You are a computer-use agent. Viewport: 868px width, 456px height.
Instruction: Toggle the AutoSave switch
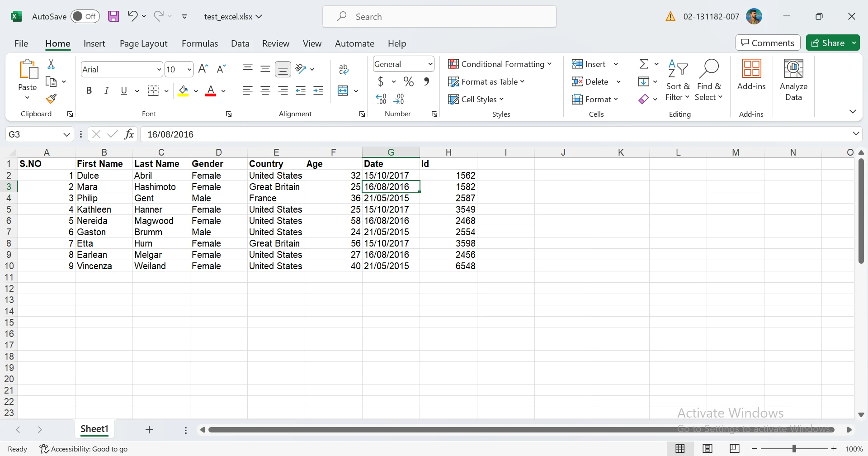pyautogui.click(x=85, y=17)
